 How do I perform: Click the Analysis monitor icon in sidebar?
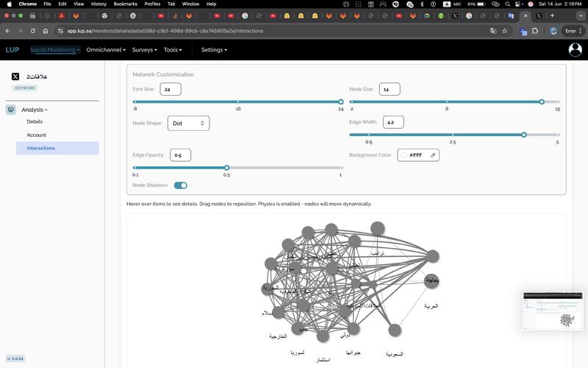pyautogui.click(x=11, y=110)
